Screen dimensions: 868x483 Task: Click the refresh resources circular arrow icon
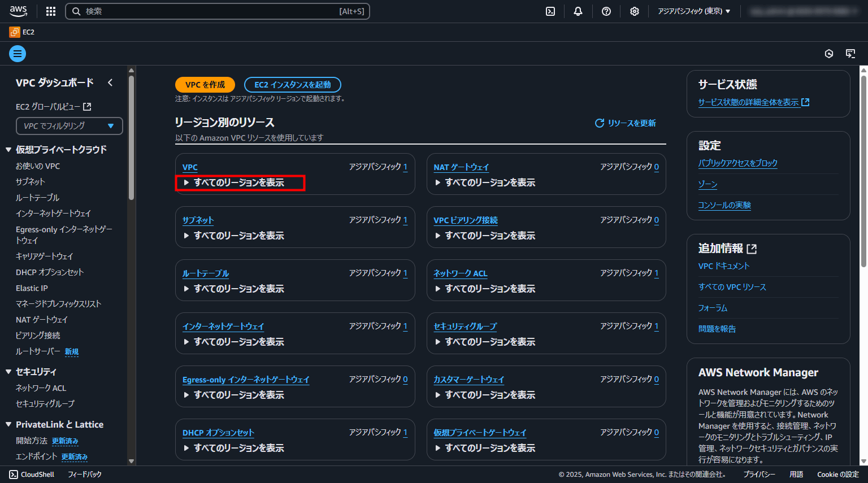pos(600,123)
